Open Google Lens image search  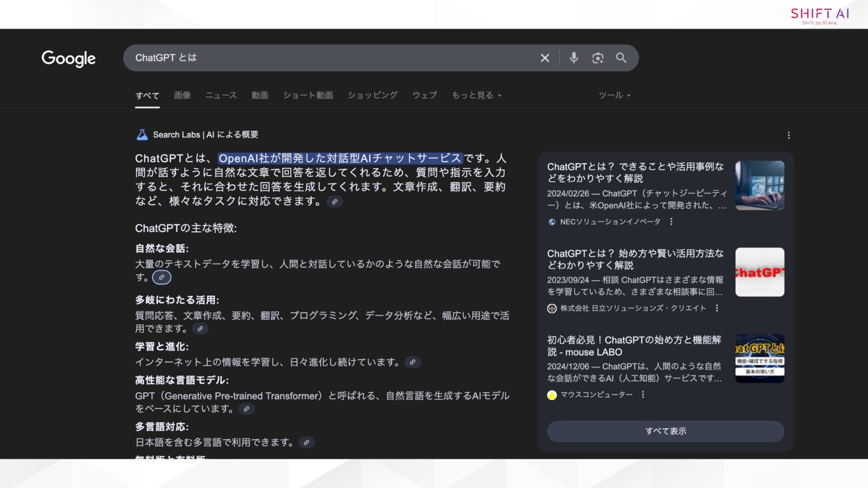coord(598,58)
